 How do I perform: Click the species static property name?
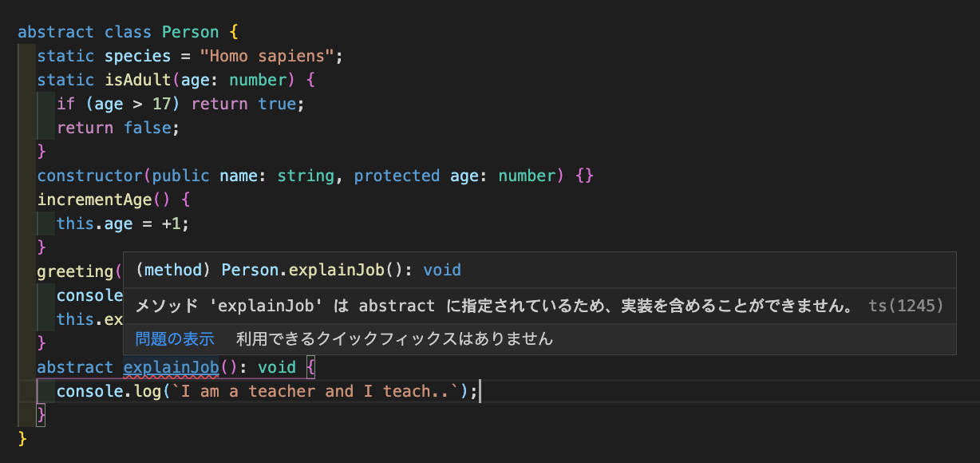coord(137,56)
